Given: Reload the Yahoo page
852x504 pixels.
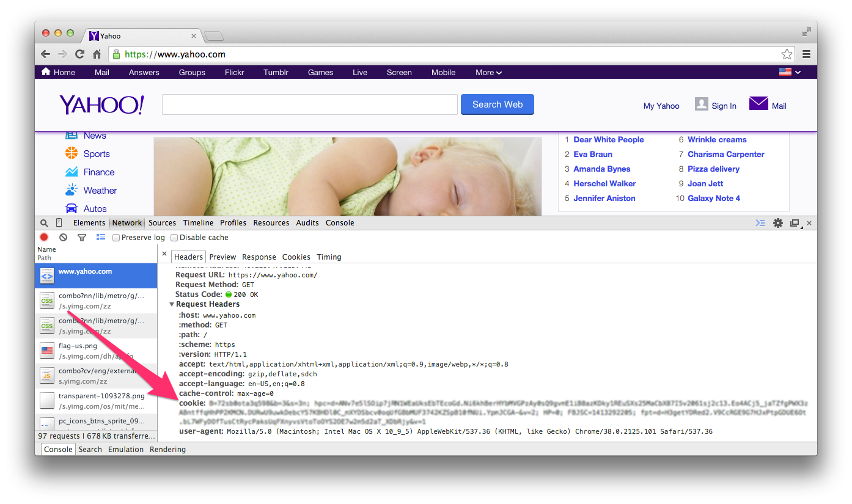Looking at the screenshot, I should (79, 54).
